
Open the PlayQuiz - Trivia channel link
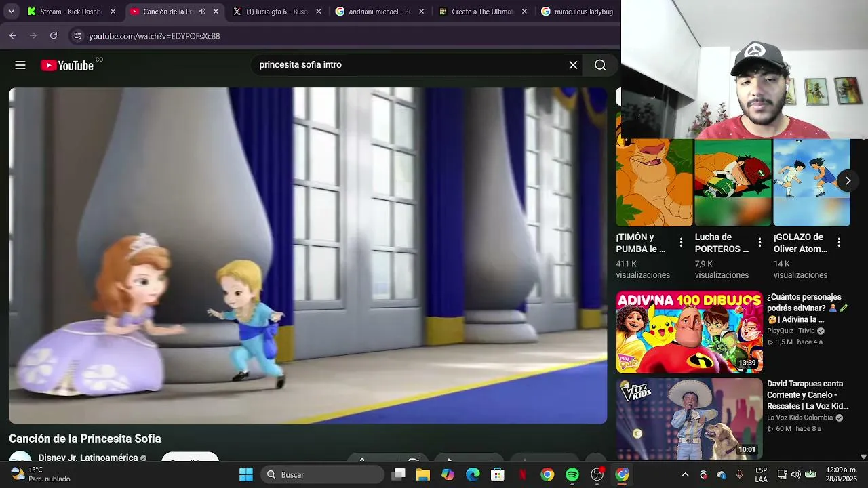(791, 331)
